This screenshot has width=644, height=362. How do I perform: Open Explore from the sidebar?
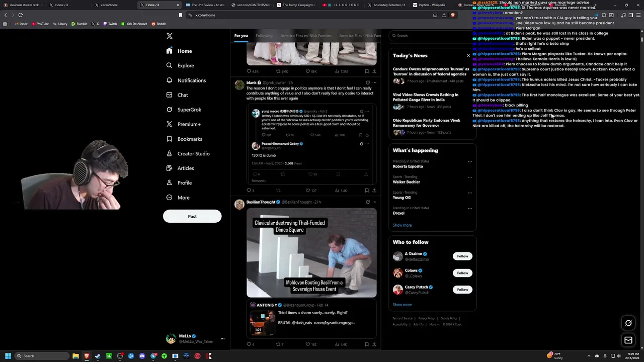pos(180,65)
